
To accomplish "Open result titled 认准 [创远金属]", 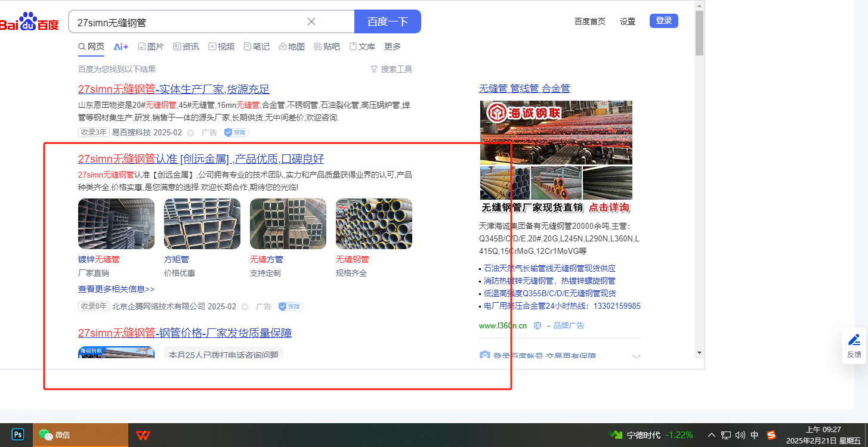I will (201, 159).
